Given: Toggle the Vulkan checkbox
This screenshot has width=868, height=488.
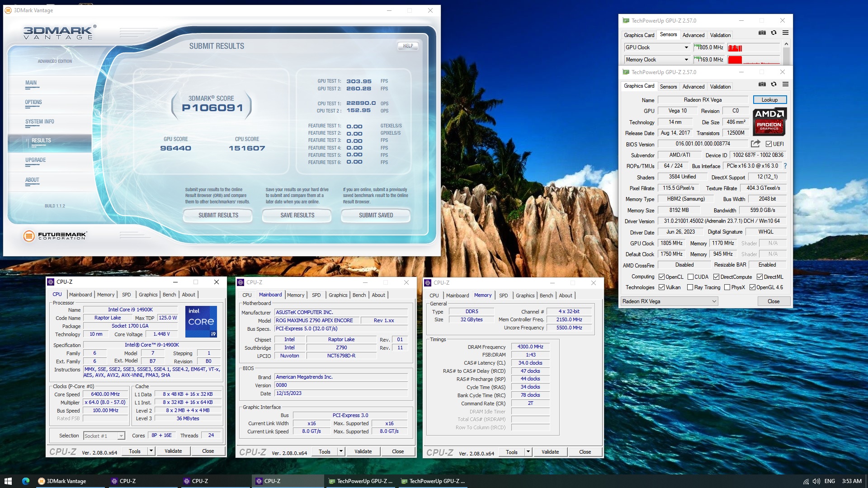Looking at the screenshot, I should tap(661, 287).
